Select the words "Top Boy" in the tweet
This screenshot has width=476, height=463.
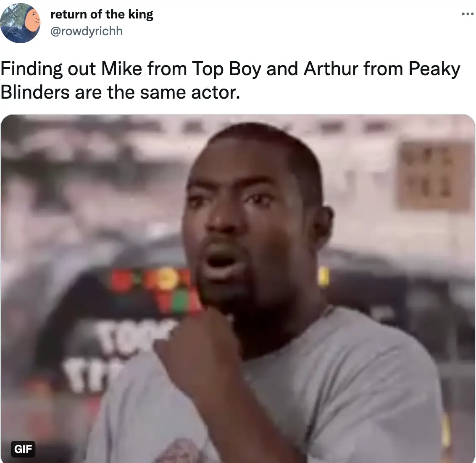click(x=226, y=69)
